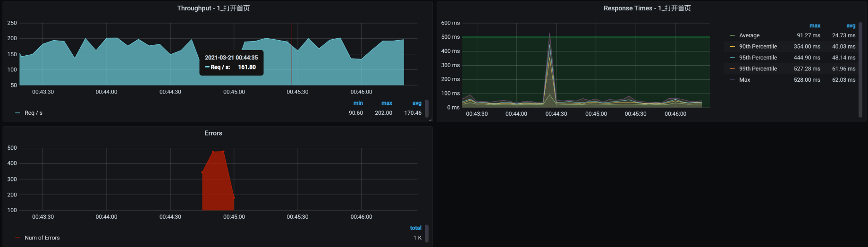868x247 pixels.
Task: Click the 90th Percentile yellow line icon
Action: (x=732, y=47)
